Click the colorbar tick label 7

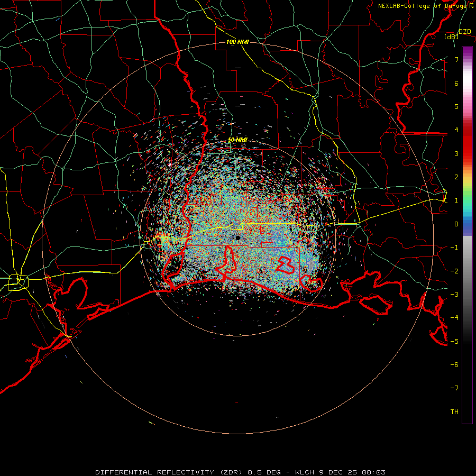point(456,59)
